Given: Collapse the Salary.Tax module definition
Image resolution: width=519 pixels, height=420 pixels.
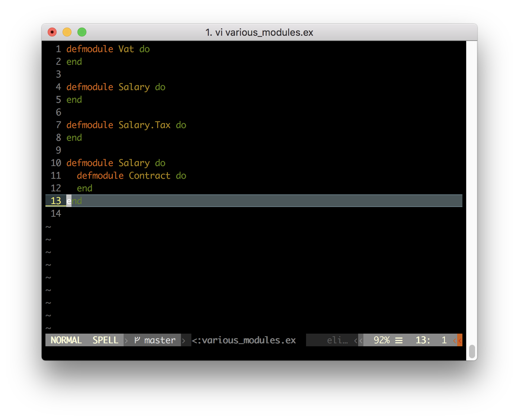Looking at the screenshot, I should tap(126, 125).
